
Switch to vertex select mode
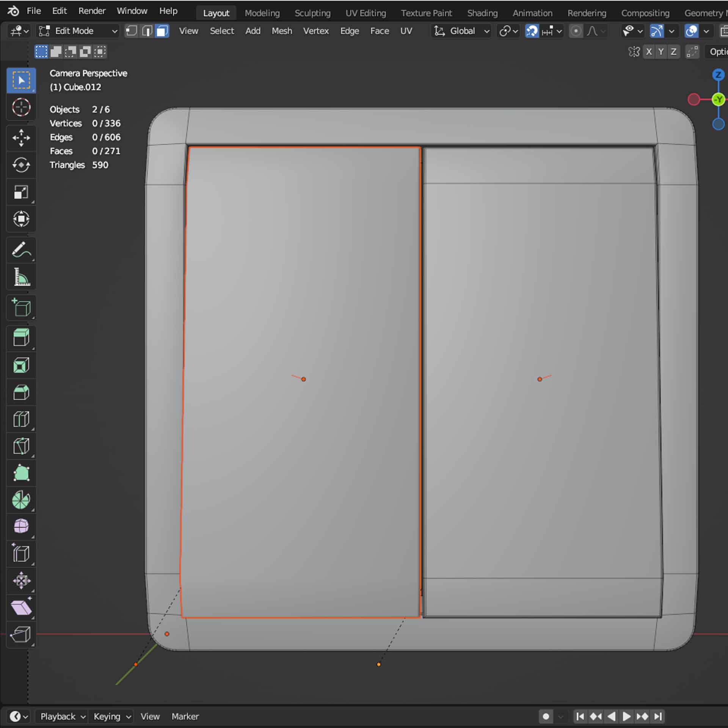(x=132, y=31)
